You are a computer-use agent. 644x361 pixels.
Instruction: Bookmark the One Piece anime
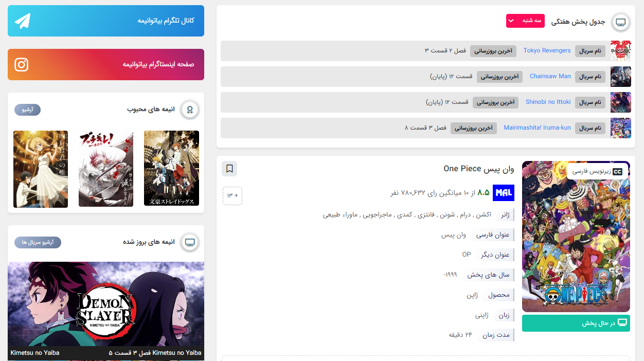(229, 169)
